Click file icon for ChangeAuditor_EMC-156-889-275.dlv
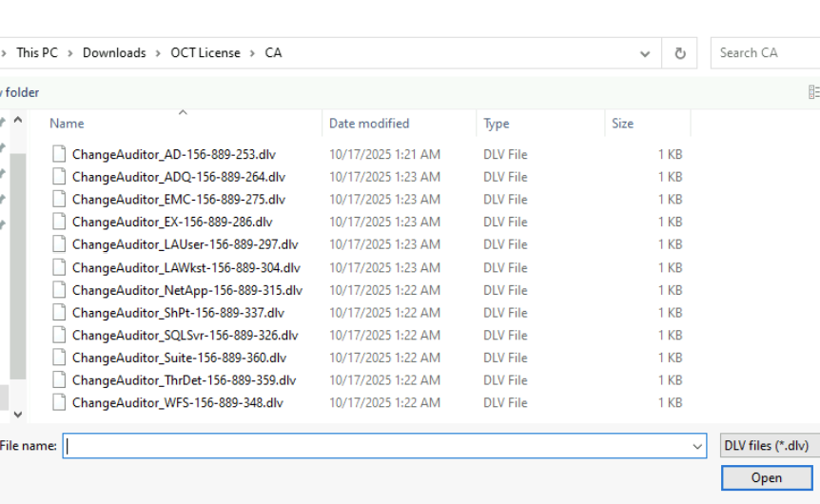The width and height of the screenshot is (820, 504). click(x=59, y=199)
